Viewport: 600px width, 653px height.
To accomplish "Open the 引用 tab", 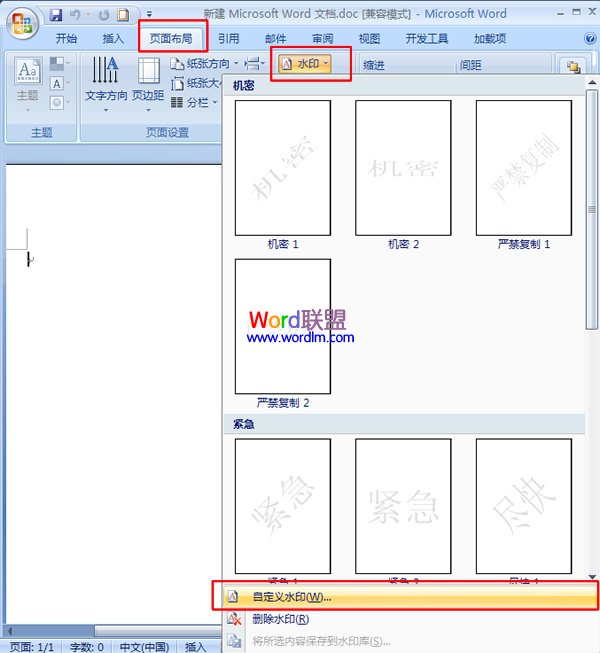I will 229,39.
